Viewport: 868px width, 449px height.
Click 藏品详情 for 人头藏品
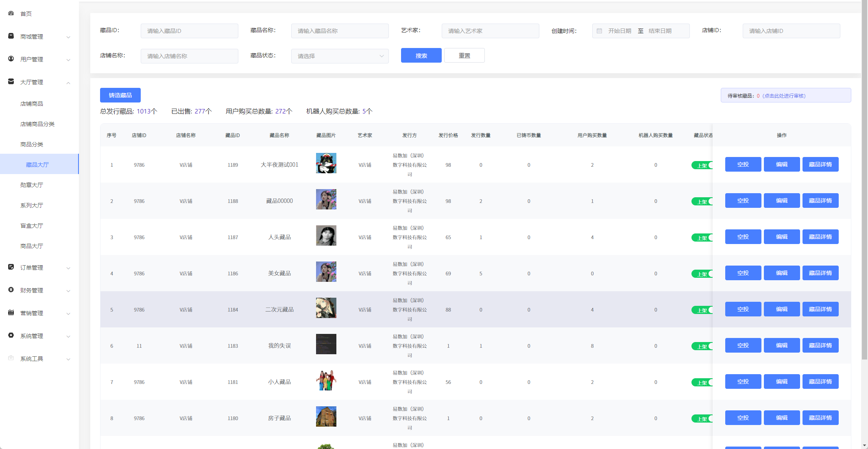(820, 237)
